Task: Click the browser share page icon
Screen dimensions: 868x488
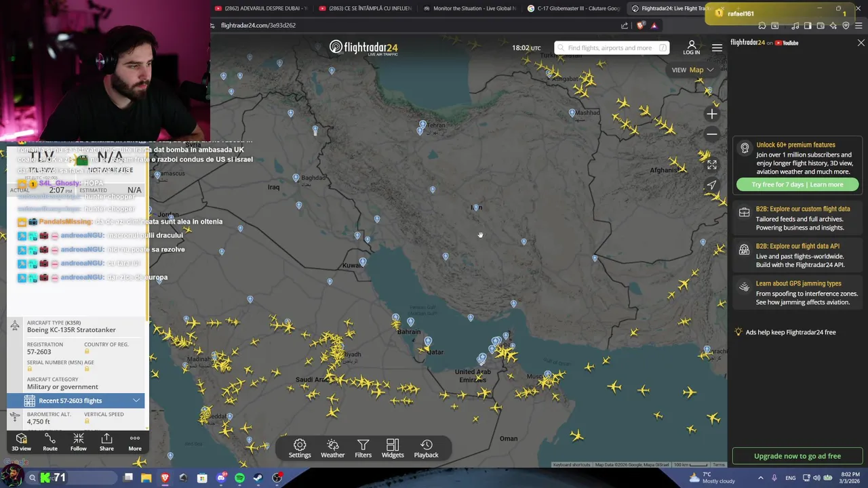Action: (x=625, y=25)
